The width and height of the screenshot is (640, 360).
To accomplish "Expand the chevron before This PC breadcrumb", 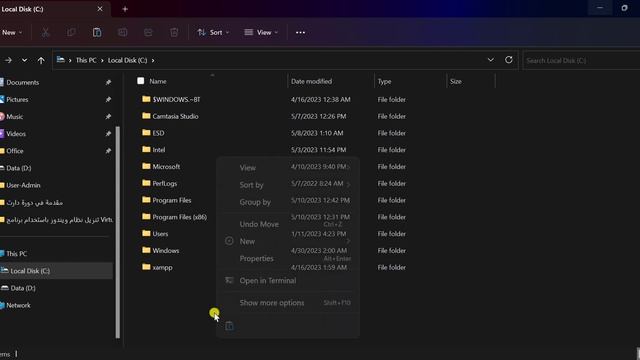I will 70,60.
